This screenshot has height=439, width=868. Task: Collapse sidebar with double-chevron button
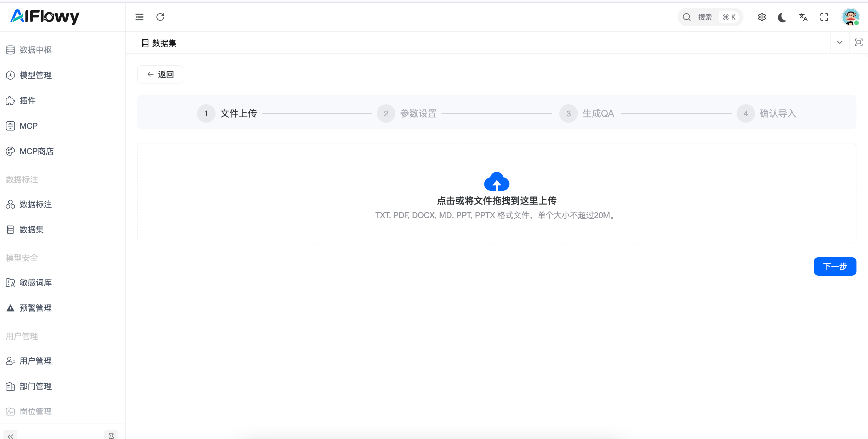10,436
